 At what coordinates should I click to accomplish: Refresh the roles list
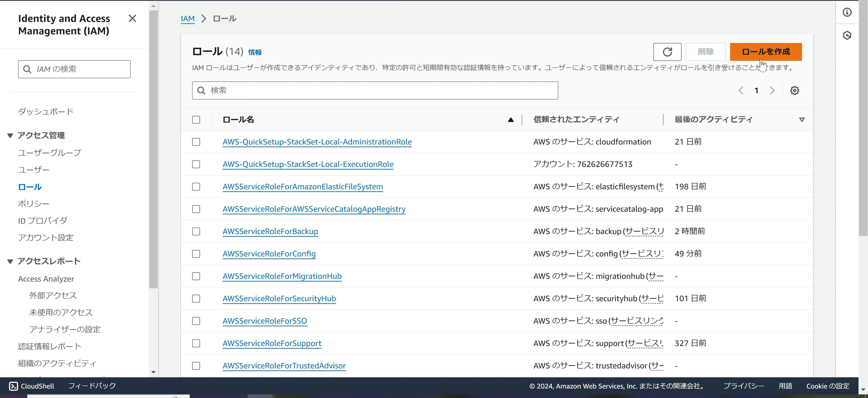(x=667, y=52)
